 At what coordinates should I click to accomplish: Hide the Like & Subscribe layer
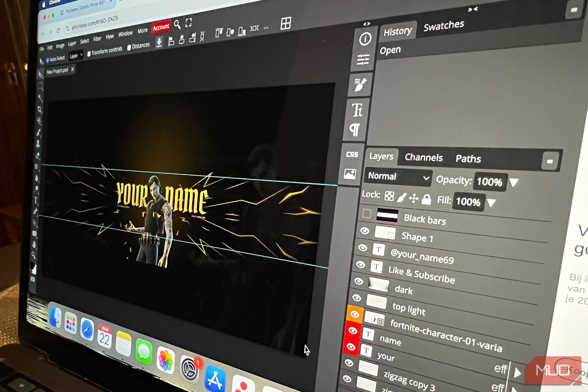[361, 265]
